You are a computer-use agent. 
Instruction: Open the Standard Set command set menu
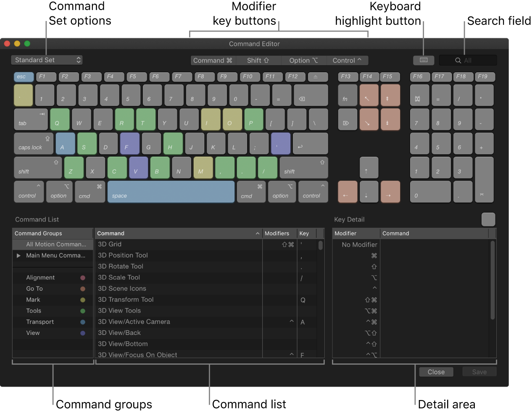click(46, 60)
